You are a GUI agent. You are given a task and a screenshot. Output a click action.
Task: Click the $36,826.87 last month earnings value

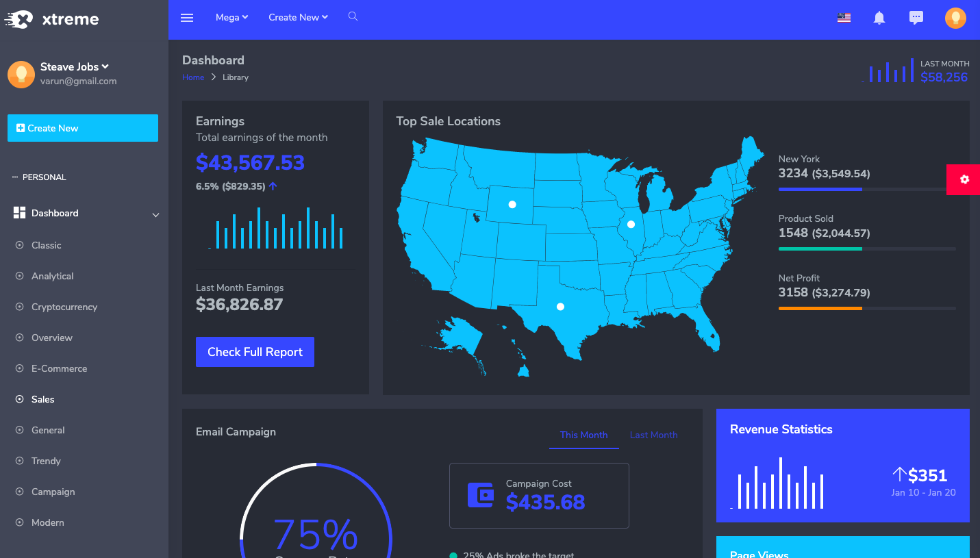tap(239, 305)
